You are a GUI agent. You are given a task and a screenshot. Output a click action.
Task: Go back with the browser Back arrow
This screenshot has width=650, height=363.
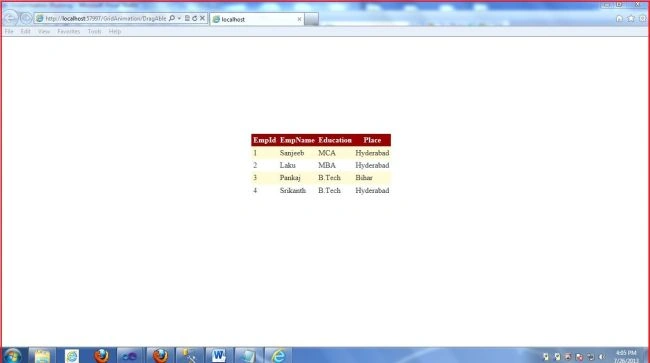click(x=10, y=18)
